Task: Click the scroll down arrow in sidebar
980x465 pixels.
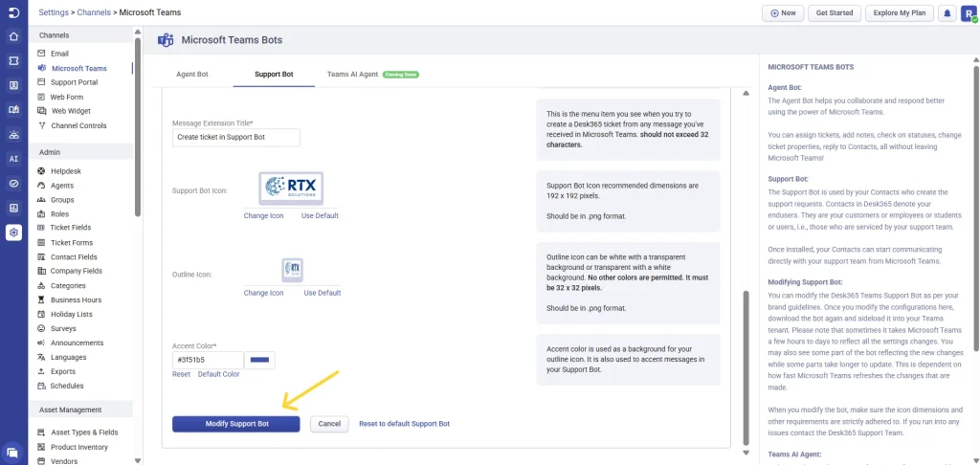Action: point(138,460)
